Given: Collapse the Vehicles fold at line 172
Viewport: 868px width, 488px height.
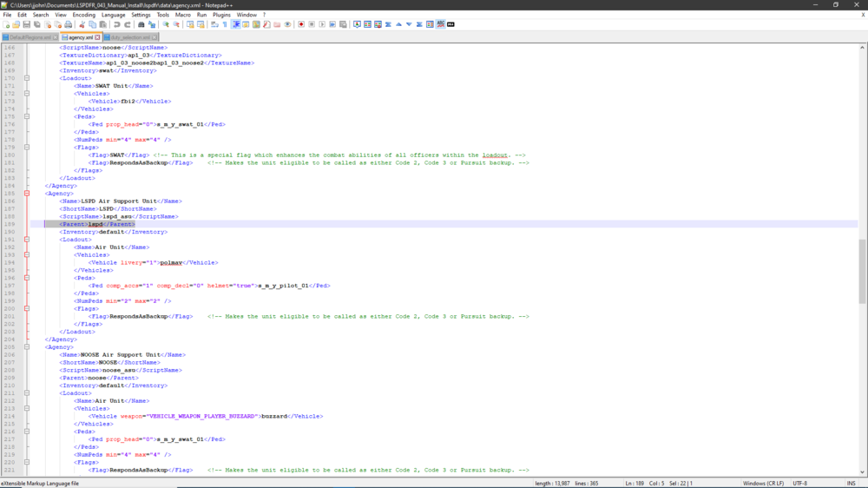Looking at the screenshot, I should pos(27,94).
